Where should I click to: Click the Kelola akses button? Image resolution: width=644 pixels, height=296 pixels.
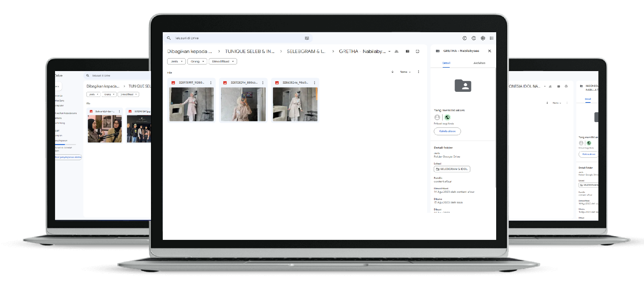[447, 131]
